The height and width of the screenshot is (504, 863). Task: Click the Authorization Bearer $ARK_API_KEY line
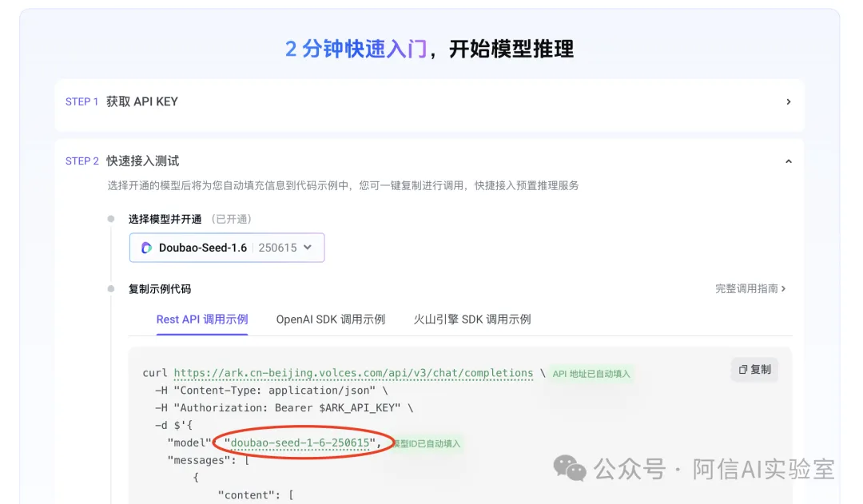pyautogui.click(x=284, y=407)
